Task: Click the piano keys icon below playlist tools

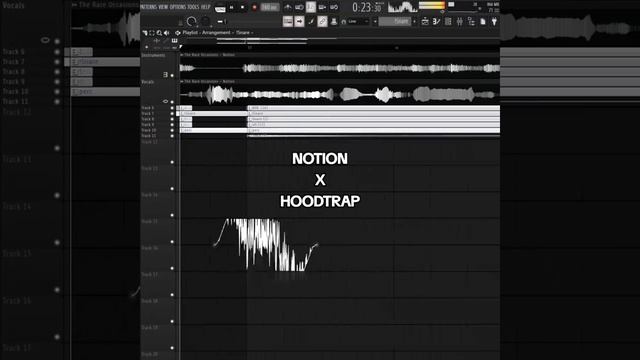Action: (x=175, y=40)
